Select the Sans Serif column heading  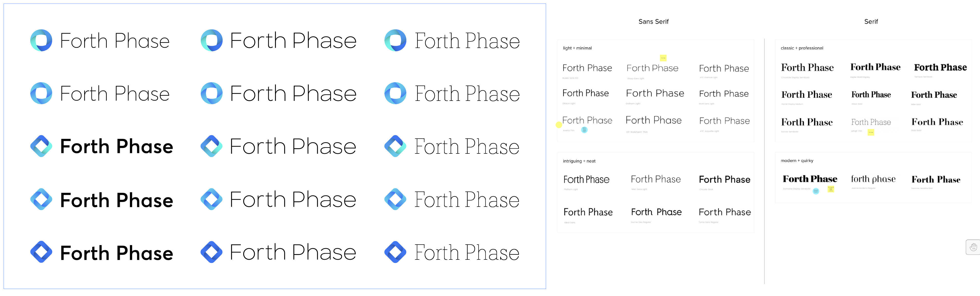point(653,22)
